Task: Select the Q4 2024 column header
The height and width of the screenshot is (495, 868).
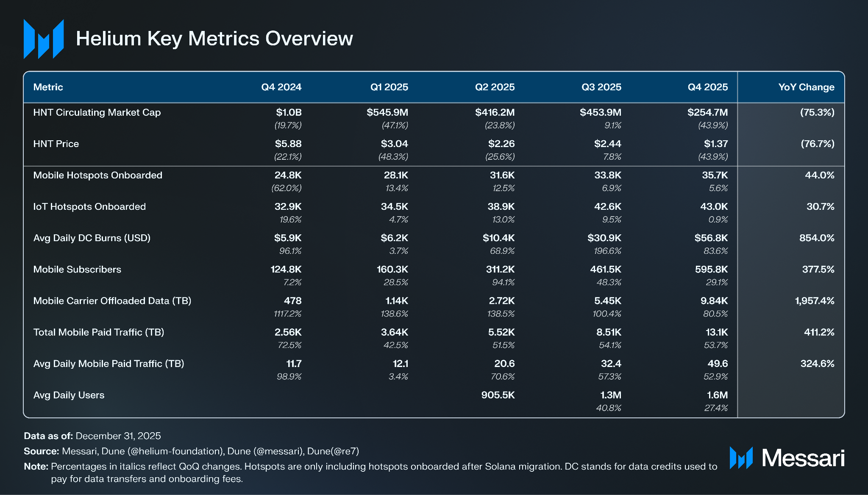Action: (x=281, y=87)
